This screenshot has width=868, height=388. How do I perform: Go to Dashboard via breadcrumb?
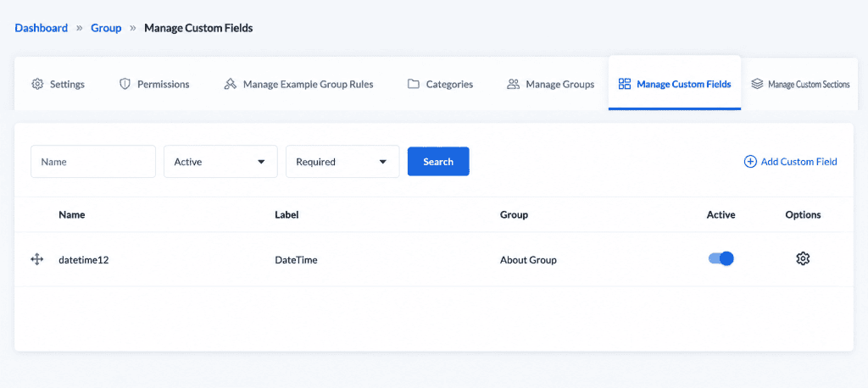[x=42, y=28]
